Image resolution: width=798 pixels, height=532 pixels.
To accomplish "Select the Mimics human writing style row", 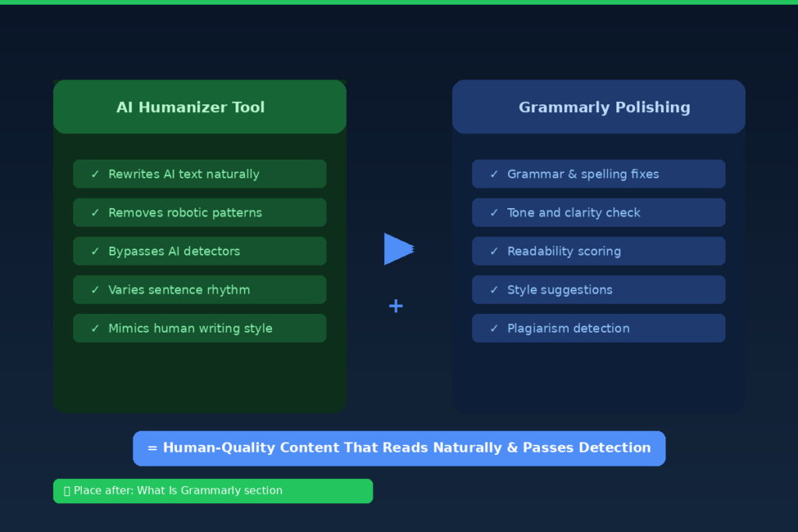I will pyautogui.click(x=199, y=328).
